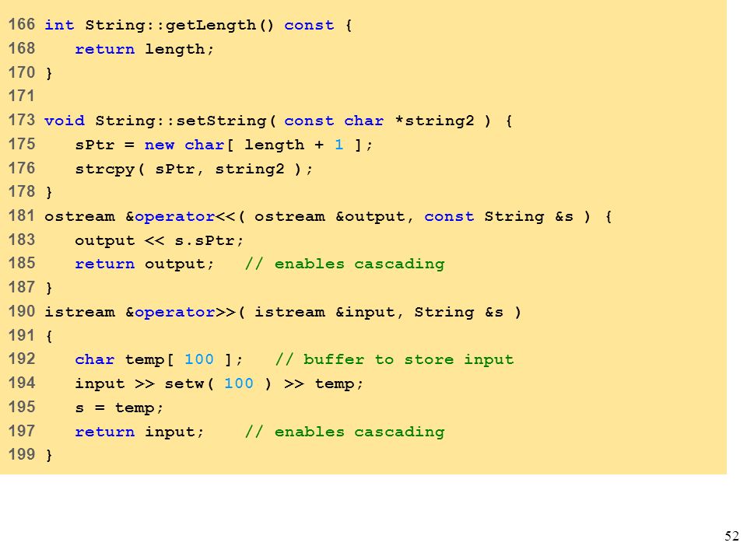Image resolution: width=747 pixels, height=560 pixels.
Task: Select the "// enables cascading" comment on line 197
Action: click(345, 432)
